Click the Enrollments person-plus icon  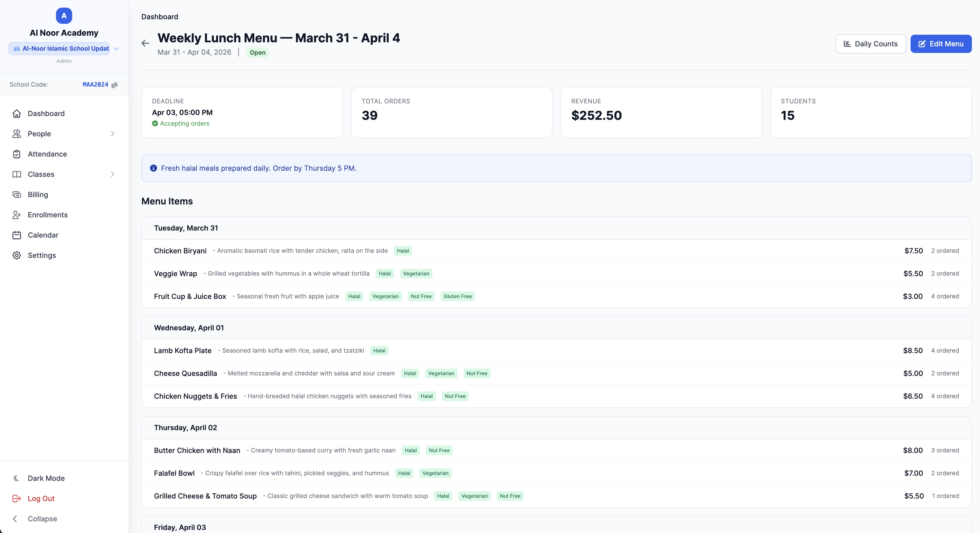[17, 215]
